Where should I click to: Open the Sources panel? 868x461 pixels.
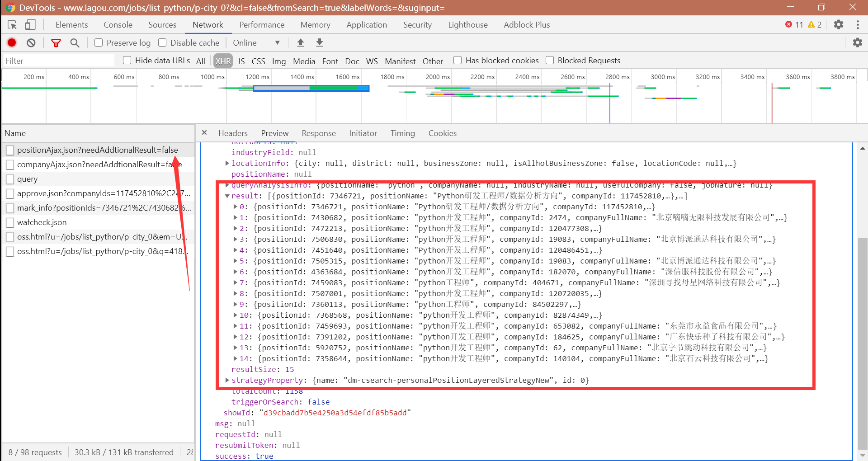point(162,25)
